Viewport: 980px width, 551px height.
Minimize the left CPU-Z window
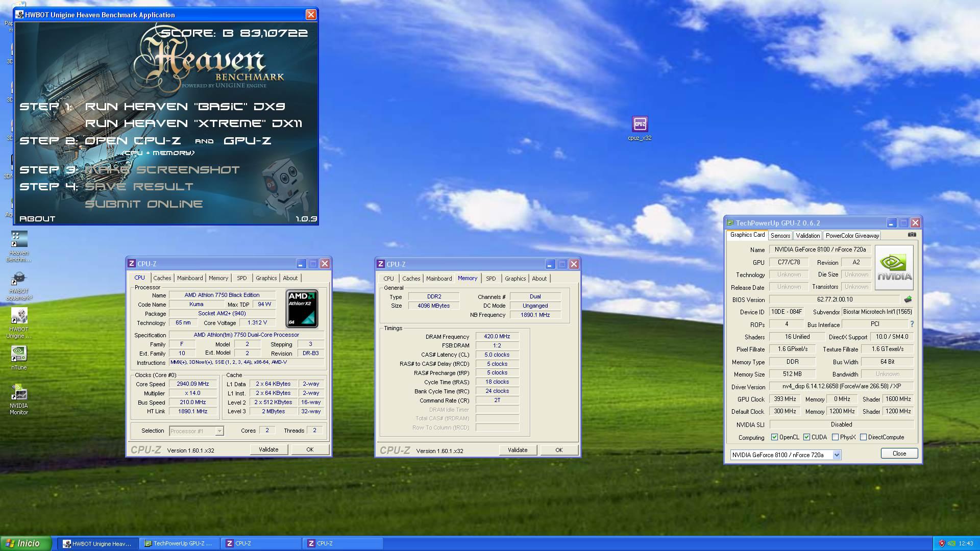301,264
